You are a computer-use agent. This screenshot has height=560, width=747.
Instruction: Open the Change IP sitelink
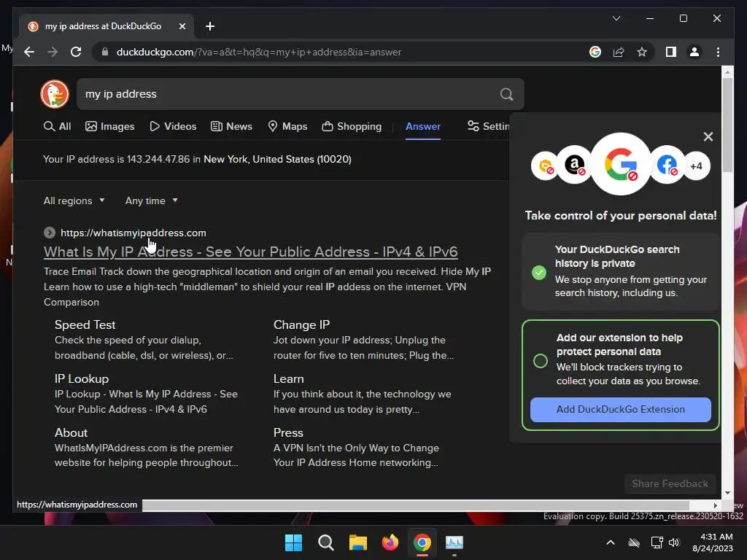(x=301, y=324)
